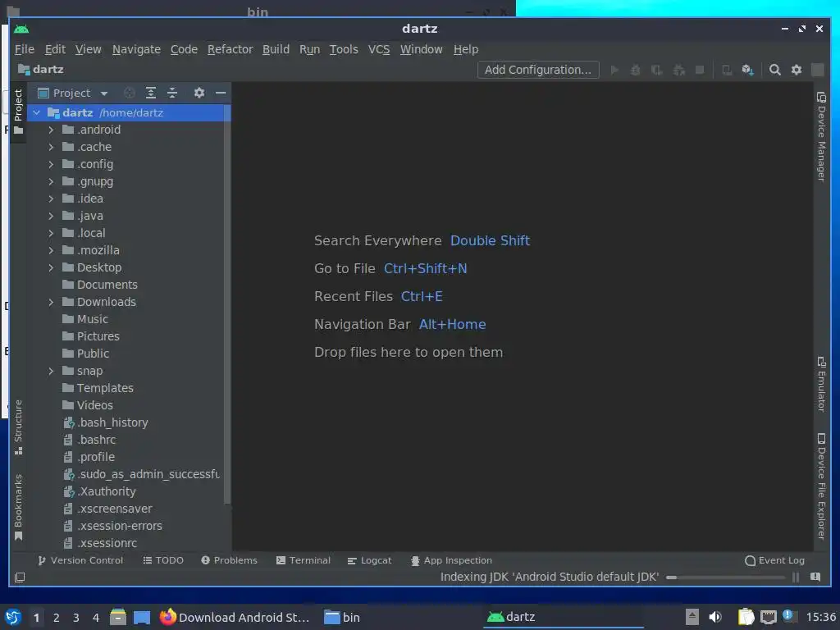Select the .bashrc file

[x=97, y=440]
